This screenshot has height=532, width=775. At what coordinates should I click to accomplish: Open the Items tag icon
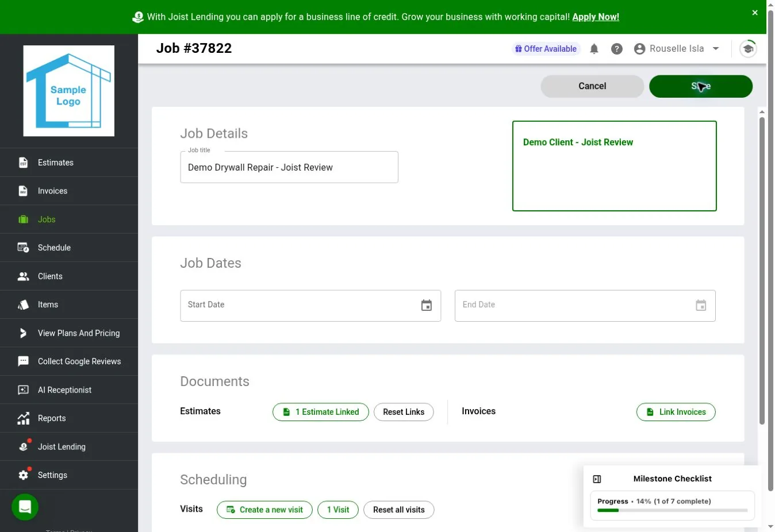click(23, 304)
